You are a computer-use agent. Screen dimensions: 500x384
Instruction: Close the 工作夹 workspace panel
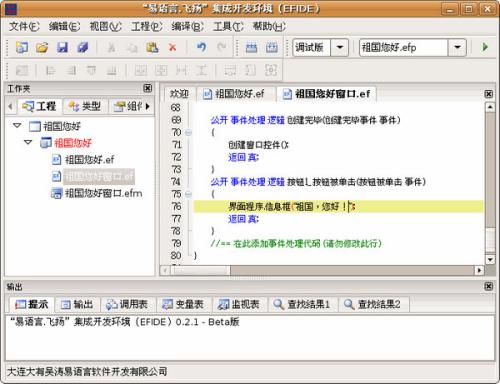click(x=147, y=88)
